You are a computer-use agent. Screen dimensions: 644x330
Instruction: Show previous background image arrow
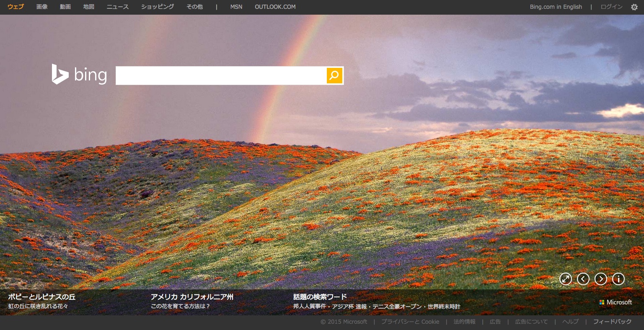coord(583,279)
